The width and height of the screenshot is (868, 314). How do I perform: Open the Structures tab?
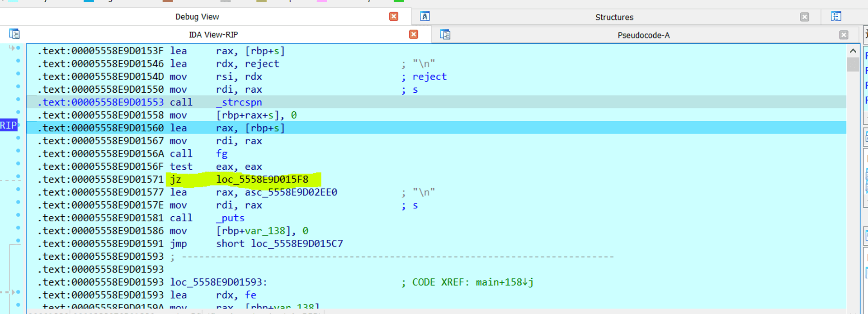click(x=614, y=17)
